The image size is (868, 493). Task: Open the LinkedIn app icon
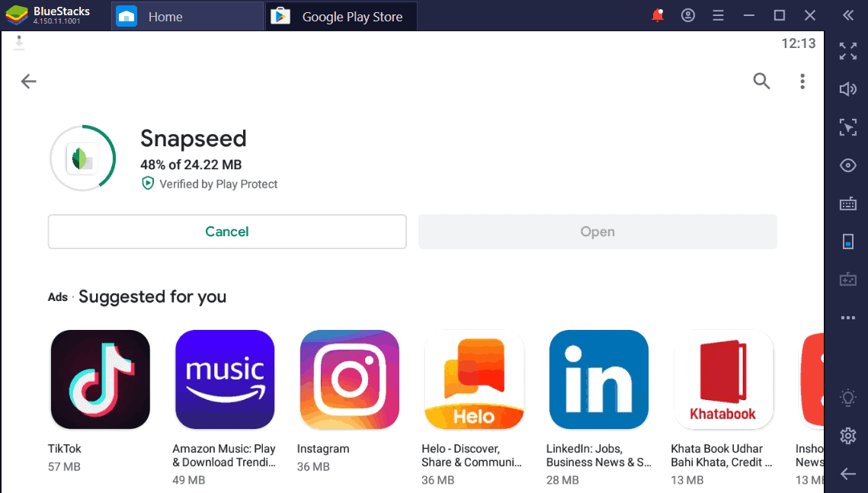pos(599,379)
